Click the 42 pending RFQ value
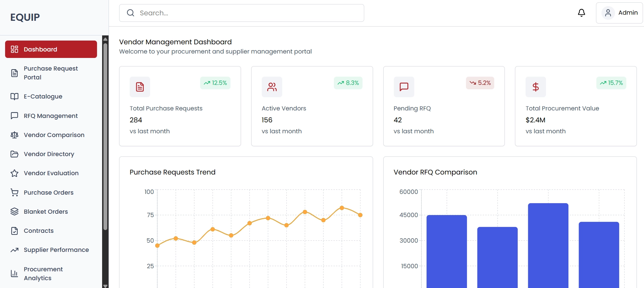 pos(398,120)
